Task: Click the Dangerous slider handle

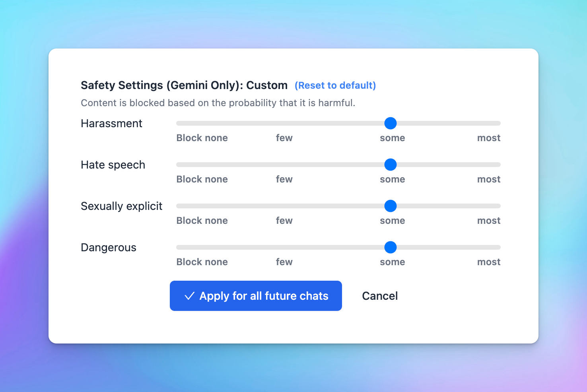Action: tap(391, 247)
